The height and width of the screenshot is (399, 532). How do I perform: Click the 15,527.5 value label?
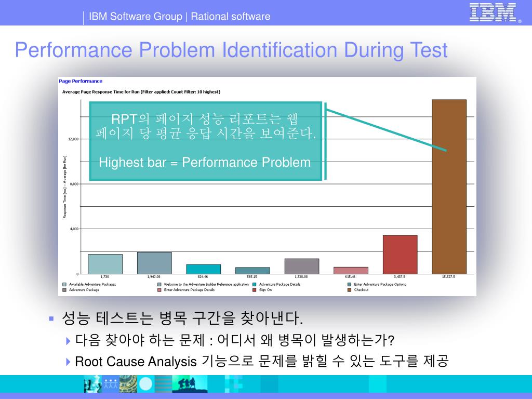[x=448, y=277]
